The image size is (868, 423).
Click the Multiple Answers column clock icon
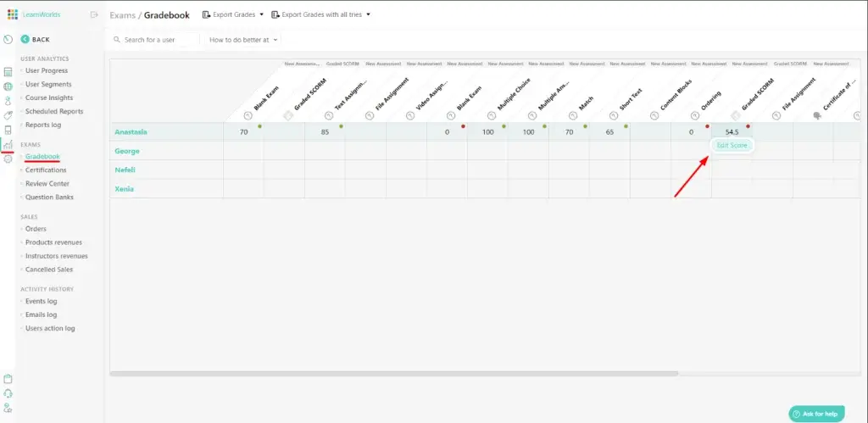tap(532, 116)
